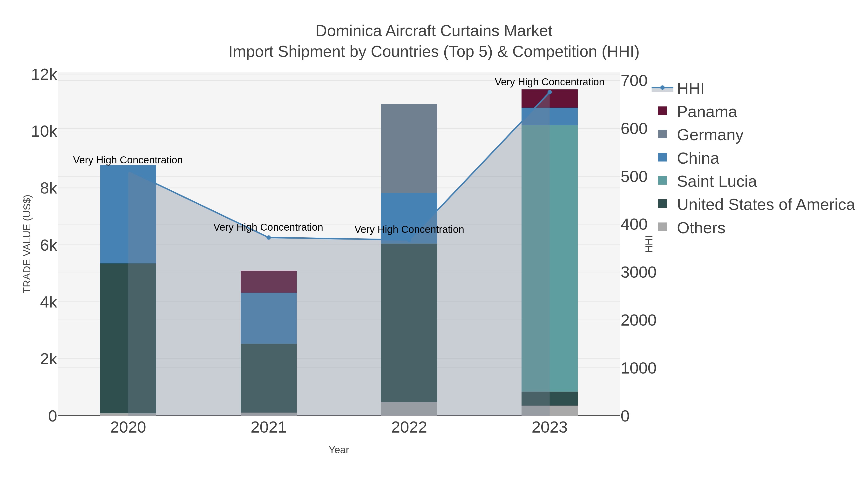Click the 2023 Saint Lucia bar segment

[x=549, y=258]
